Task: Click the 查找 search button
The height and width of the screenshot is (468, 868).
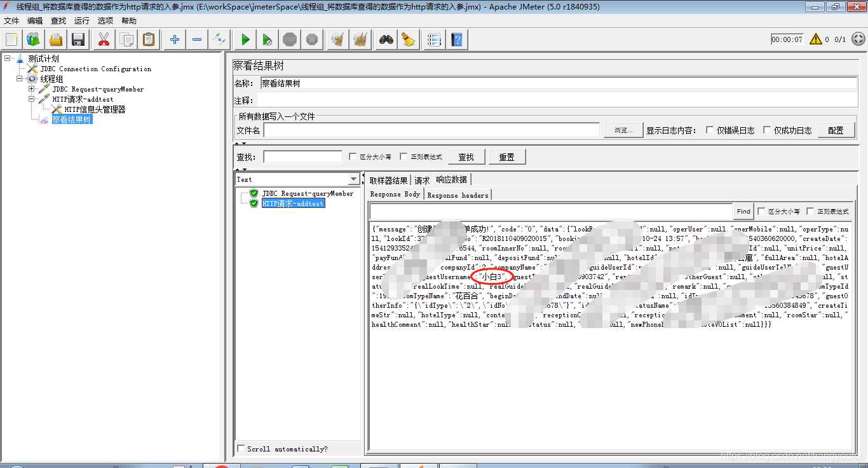Action: click(466, 157)
